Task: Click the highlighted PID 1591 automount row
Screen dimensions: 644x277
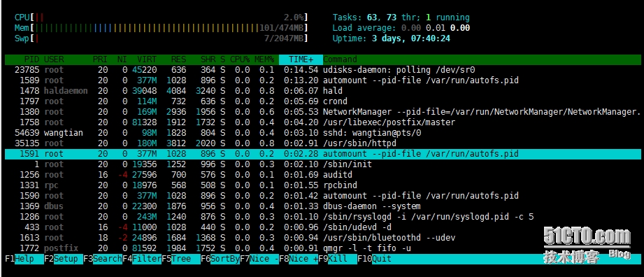Action: point(323,154)
